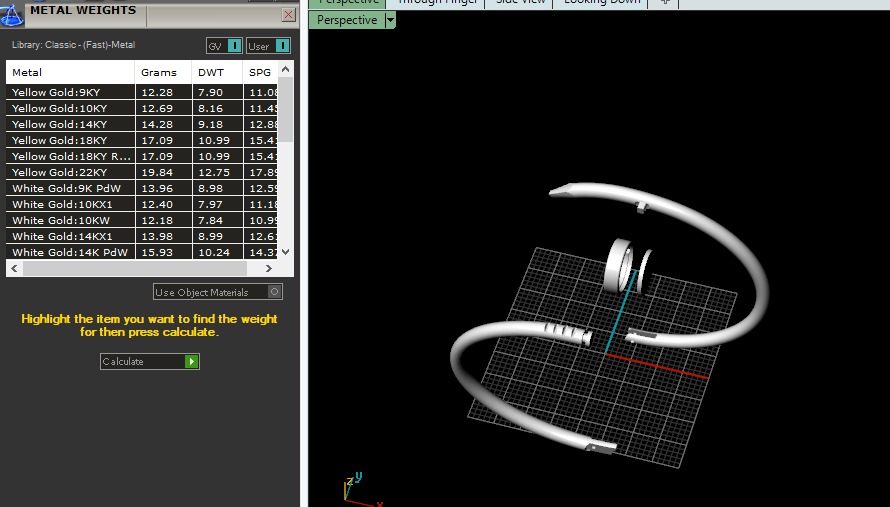This screenshot has height=507, width=890.
Task: Click the Metal Weights panel logo icon
Action: tap(11, 14)
